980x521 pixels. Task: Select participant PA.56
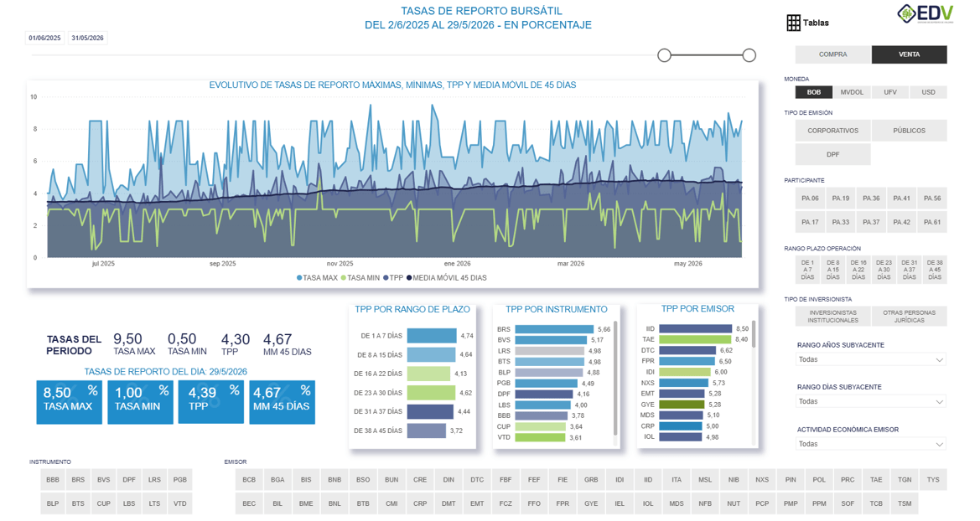932,198
